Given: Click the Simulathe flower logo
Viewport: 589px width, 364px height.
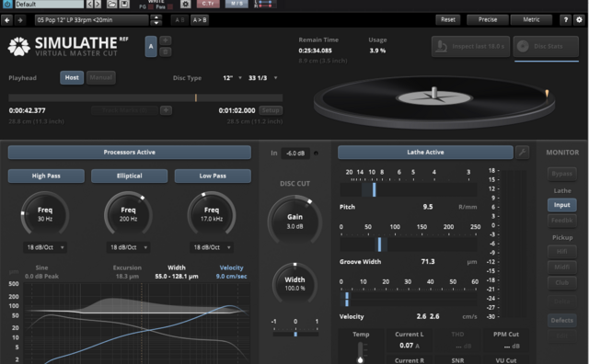Looking at the screenshot, I should point(18,47).
